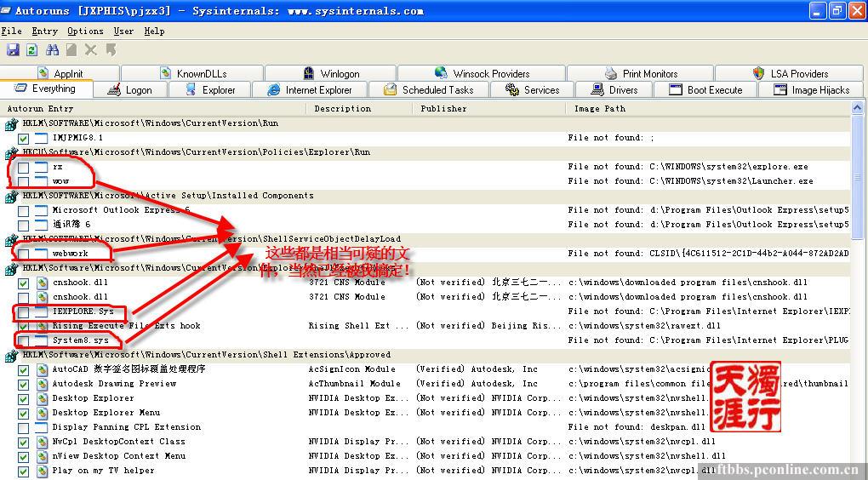Click the Find binoculars icon

pos(51,51)
